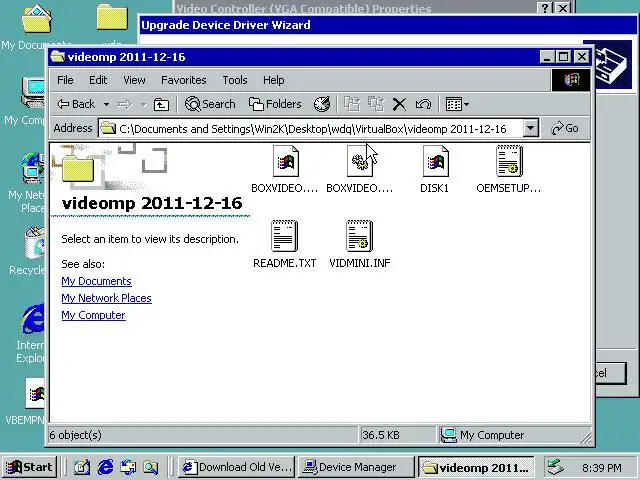Click the system tray hardware icon
Screen dimensions: 640x480
(x=555, y=467)
